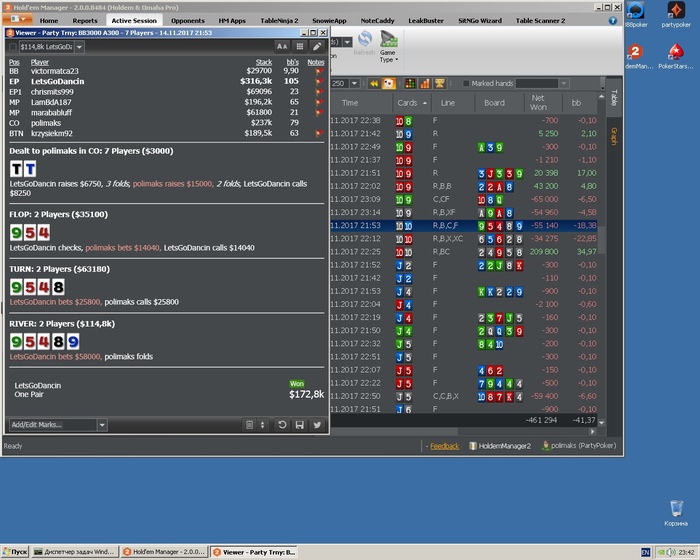The height and width of the screenshot is (560, 700).
Task: Click the HoldemManager2 database status icon
Action: tap(473, 446)
